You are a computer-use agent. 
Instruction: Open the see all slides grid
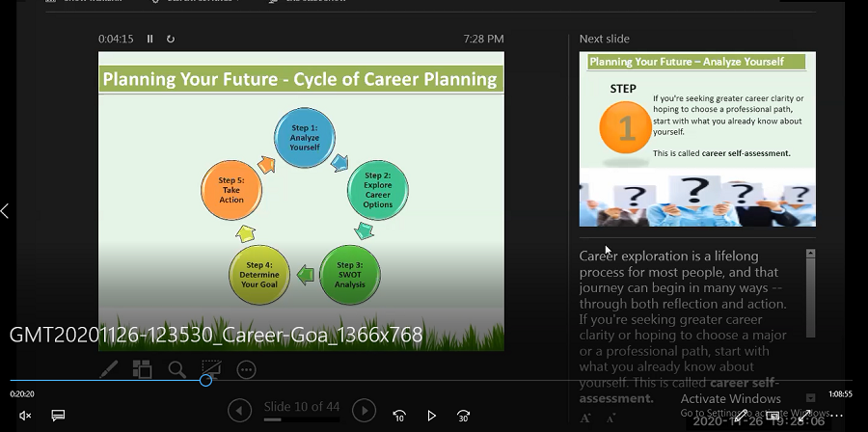click(143, 368)
